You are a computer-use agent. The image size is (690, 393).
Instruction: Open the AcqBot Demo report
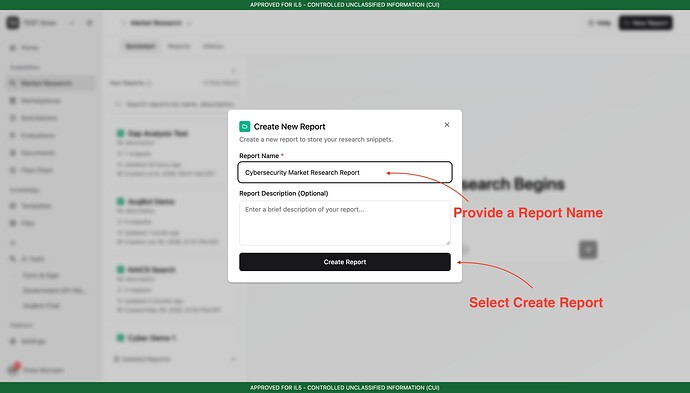[x=151, y=202]
